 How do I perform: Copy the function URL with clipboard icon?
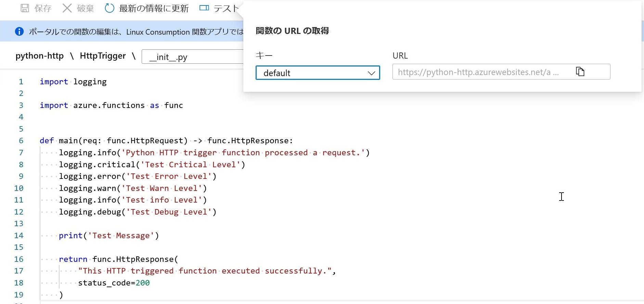pyautogui.click(x=580, y=72)
